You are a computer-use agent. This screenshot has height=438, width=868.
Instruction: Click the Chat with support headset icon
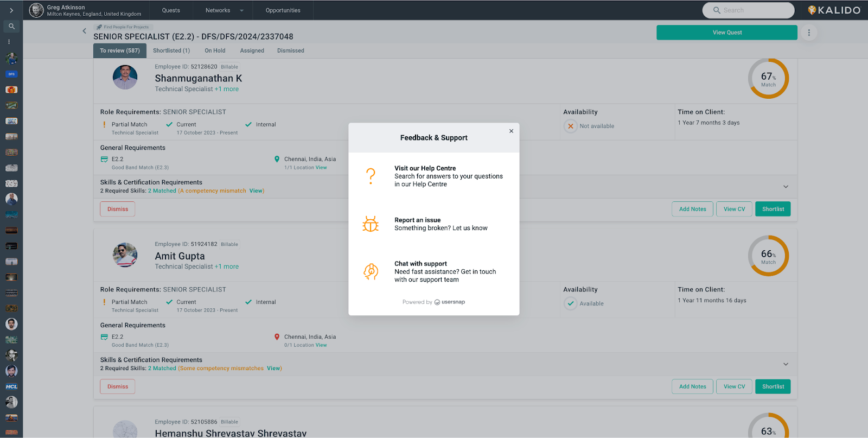(371, 271)
